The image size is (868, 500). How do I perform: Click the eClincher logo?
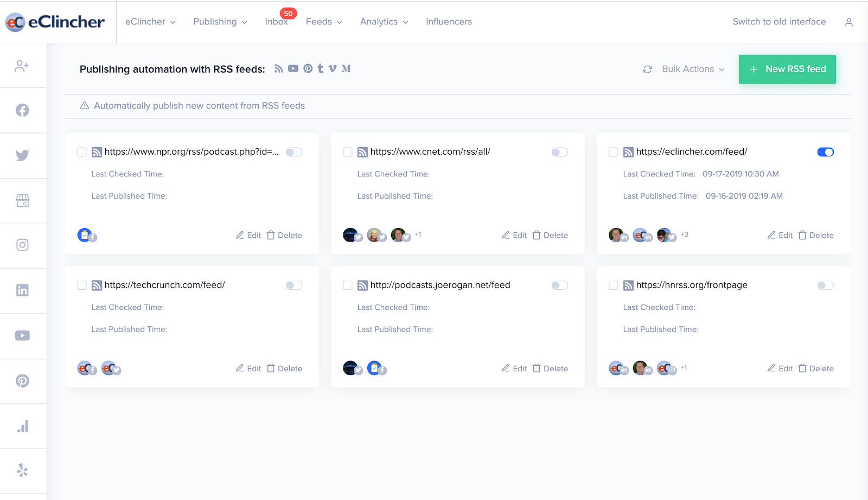[x=55, y=22]
